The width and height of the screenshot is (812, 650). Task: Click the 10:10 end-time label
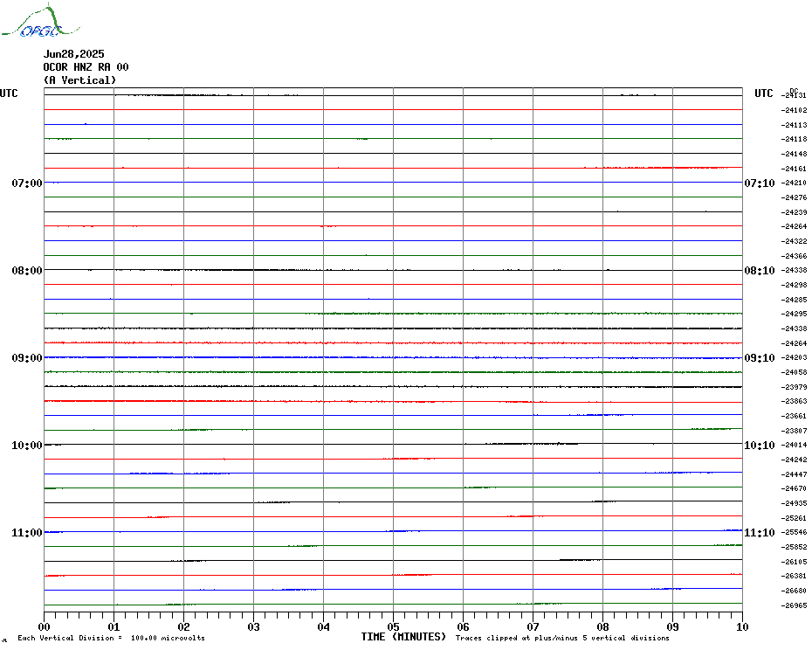(x=760, y=446)
